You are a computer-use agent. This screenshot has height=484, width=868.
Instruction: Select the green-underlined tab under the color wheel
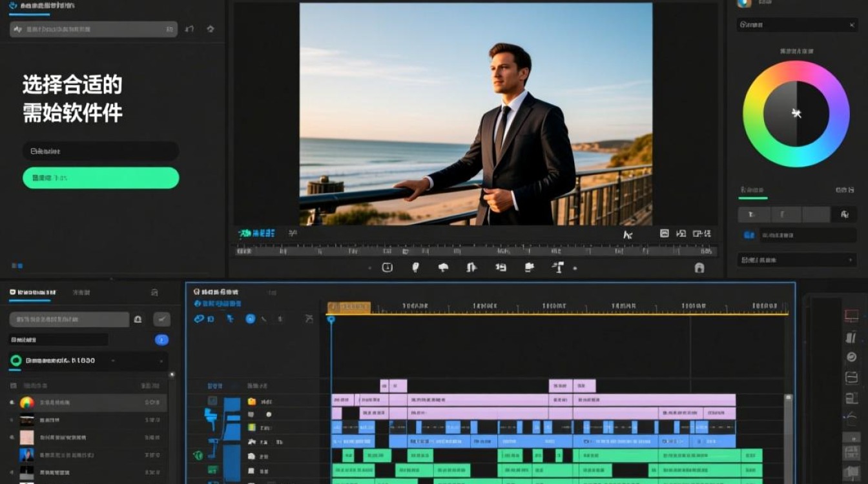click(x=752, y=190)
